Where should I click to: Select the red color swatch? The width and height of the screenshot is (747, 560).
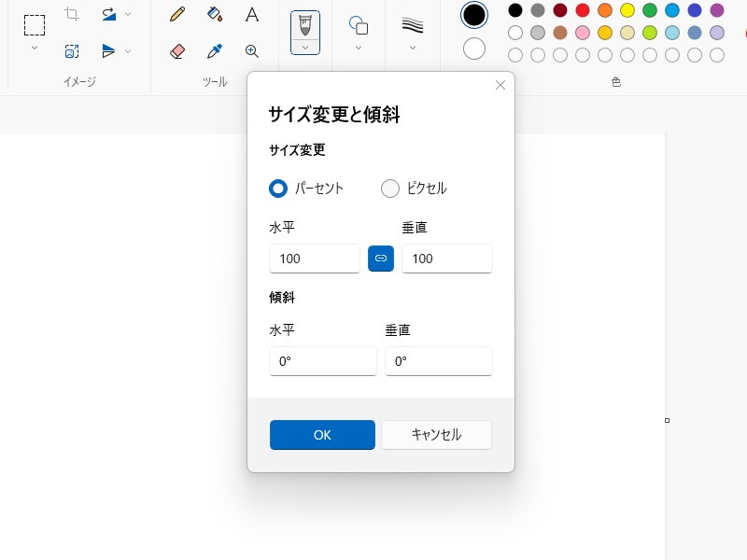[x=582, y=10]
